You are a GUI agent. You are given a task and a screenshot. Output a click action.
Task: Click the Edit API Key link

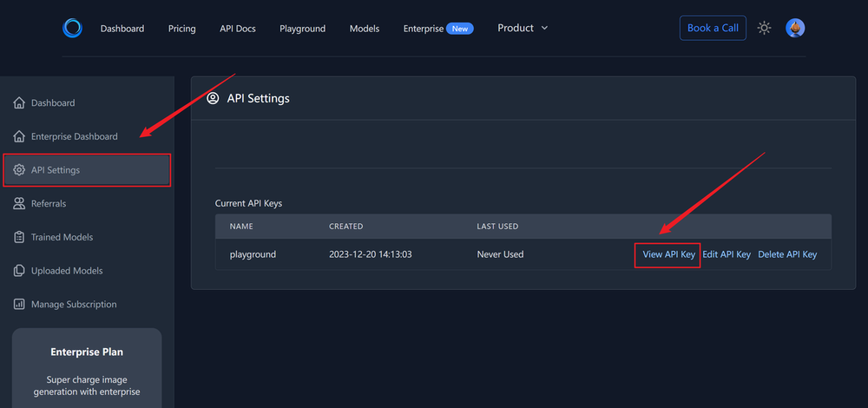point(727,254)
